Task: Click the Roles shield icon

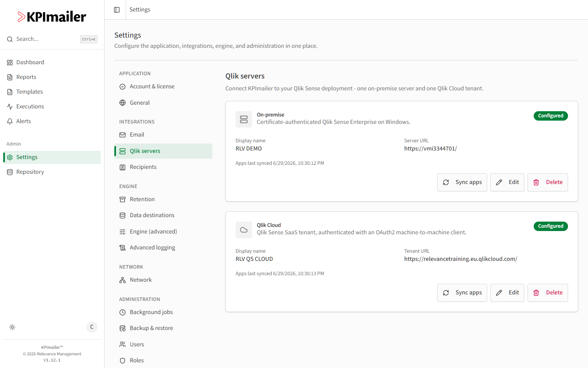Action: [x=122, y=361]
